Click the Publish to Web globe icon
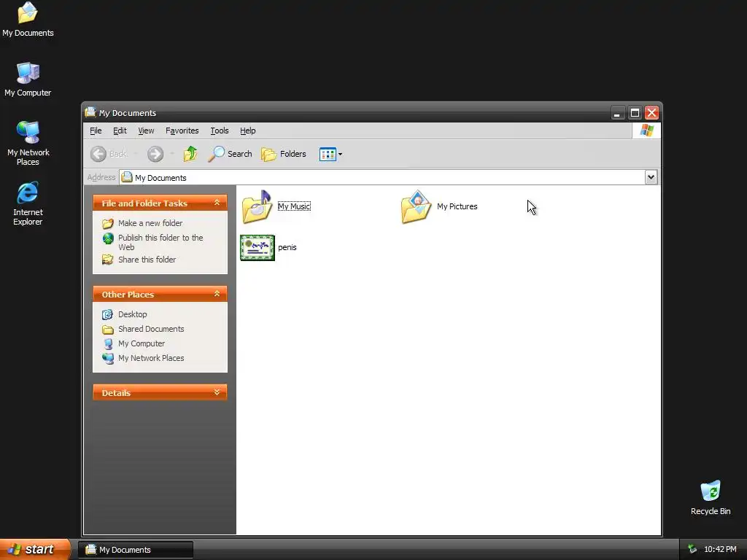This screenshot has height=560, width=747. 108,238
